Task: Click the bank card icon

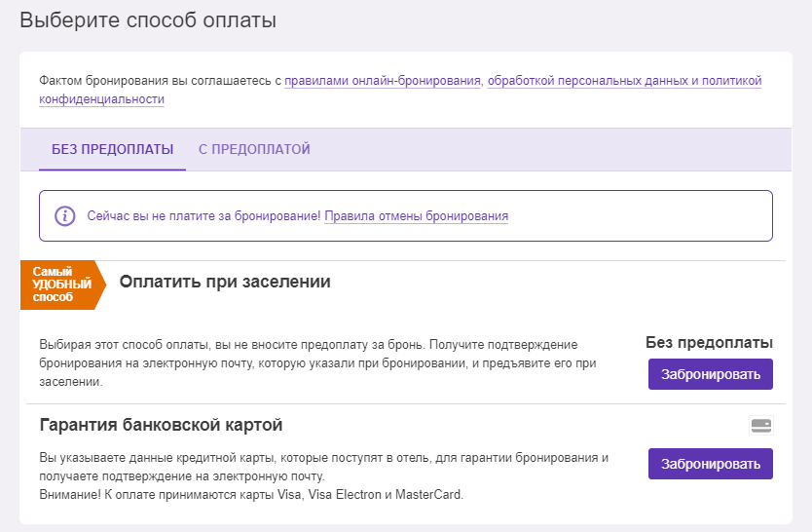Action: 761,426
